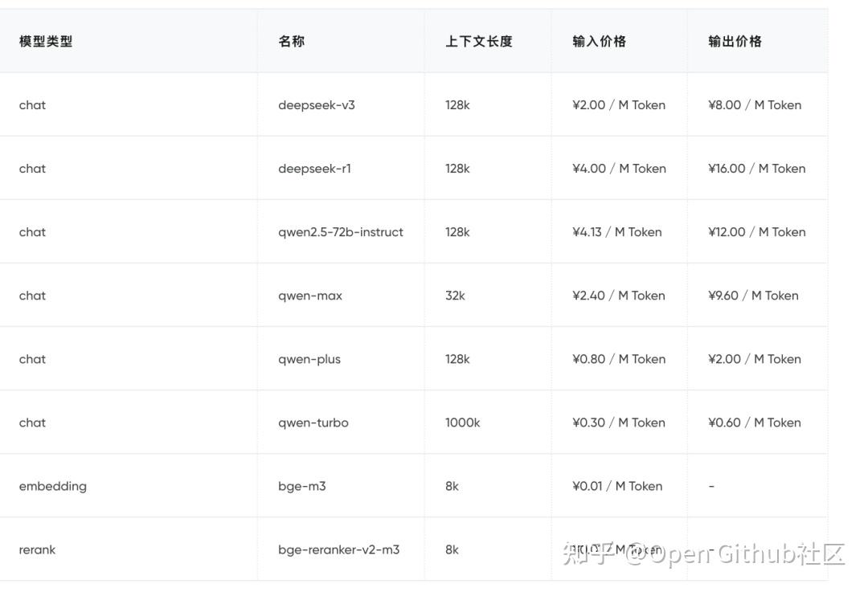Click the 32k context length value
Viewport: 868px width, 592px height.
pyautogui.click(x=455, y=296)
